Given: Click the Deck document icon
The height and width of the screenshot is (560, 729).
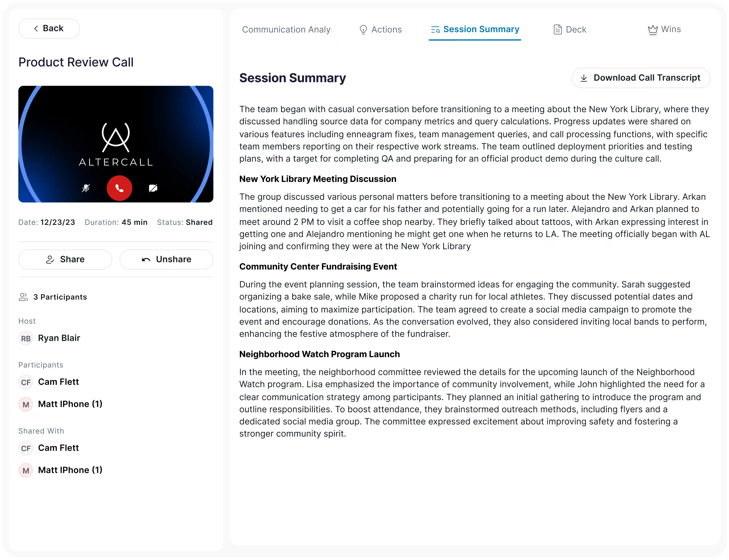Looking at the screenshot, I should coord(557,30).
